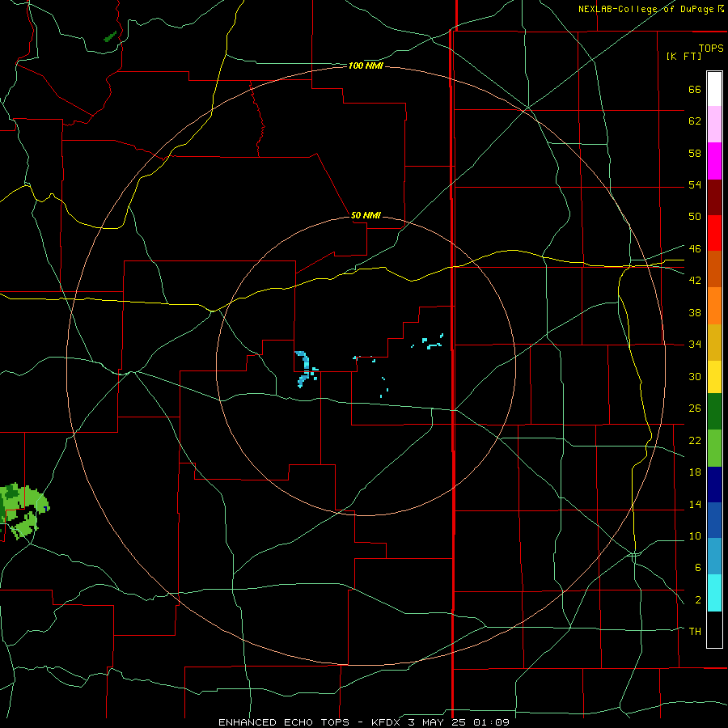The height and width of the screenshot is (728, 728).
Task: Click the 50 legend scale label
Action: tap(695, 217)
